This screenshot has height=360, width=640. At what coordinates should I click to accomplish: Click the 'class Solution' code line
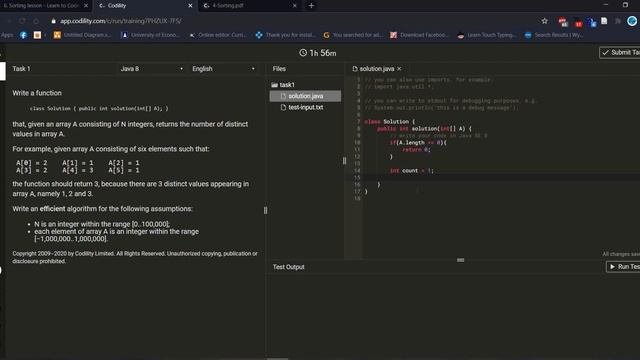tap(389, 122)
